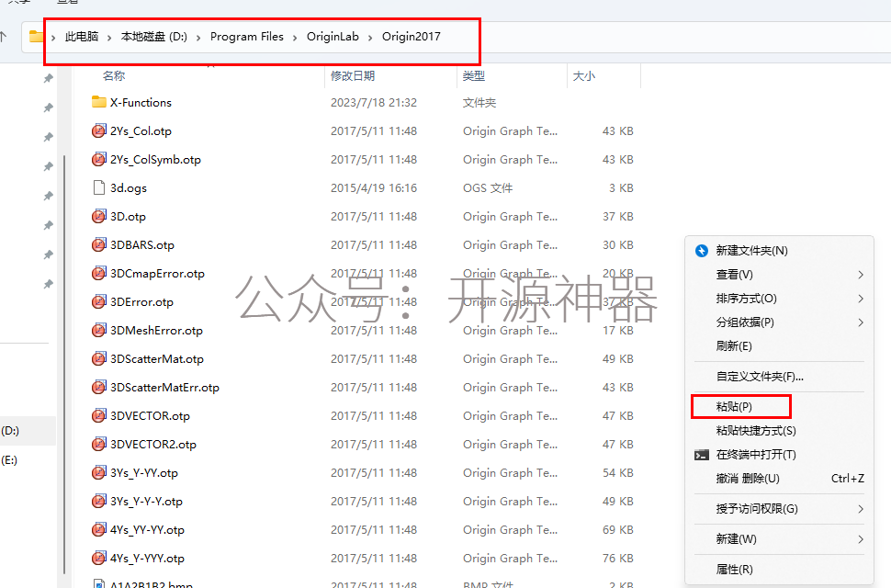Screen dimensions: 891x588
Task: Expand the chevron before Origin2017 breadcrumb
Action: tap(370, 38)
